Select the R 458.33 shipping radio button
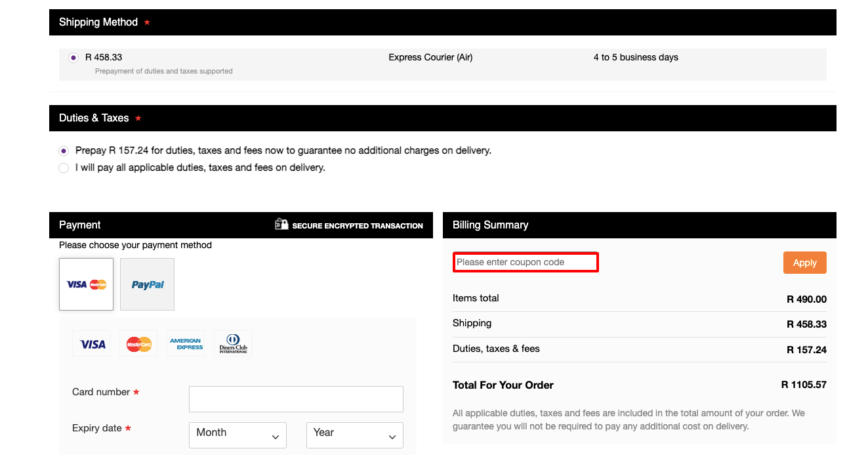The width and height of the screenshot is (868, 455). click(73, 58)
